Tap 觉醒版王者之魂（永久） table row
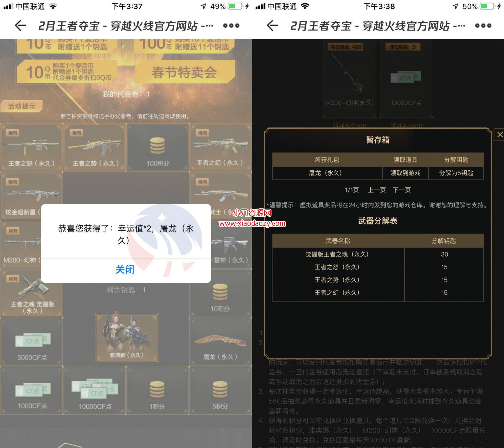The image size is (504, 448). [378, 254]
